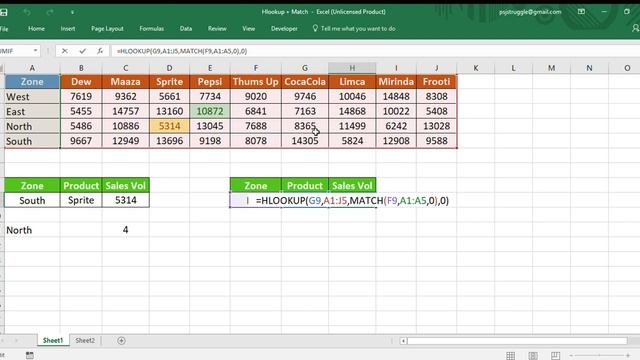The image size is (640, 360).
Task: Open the Customize Quick Access Toolbar arrow
Action: (72, 12)
